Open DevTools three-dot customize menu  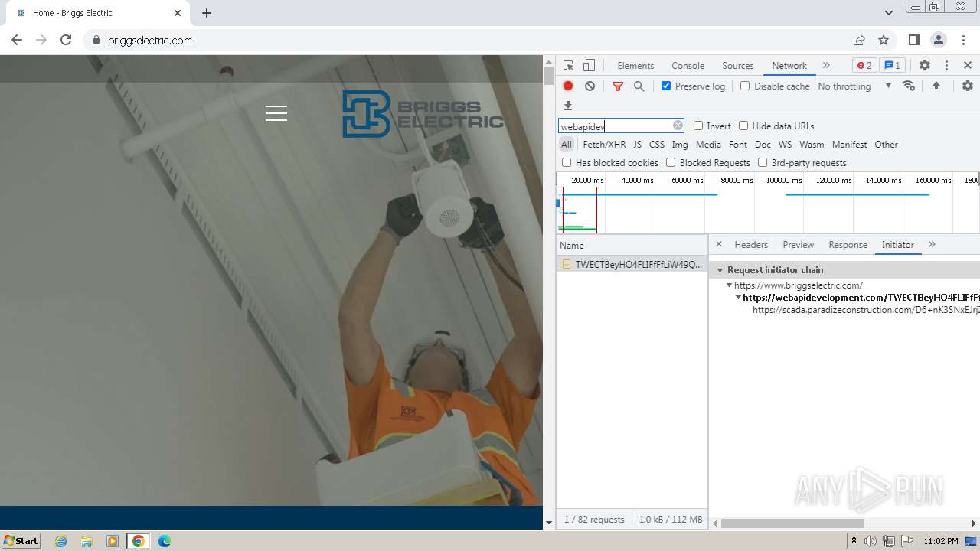(946, 66)
